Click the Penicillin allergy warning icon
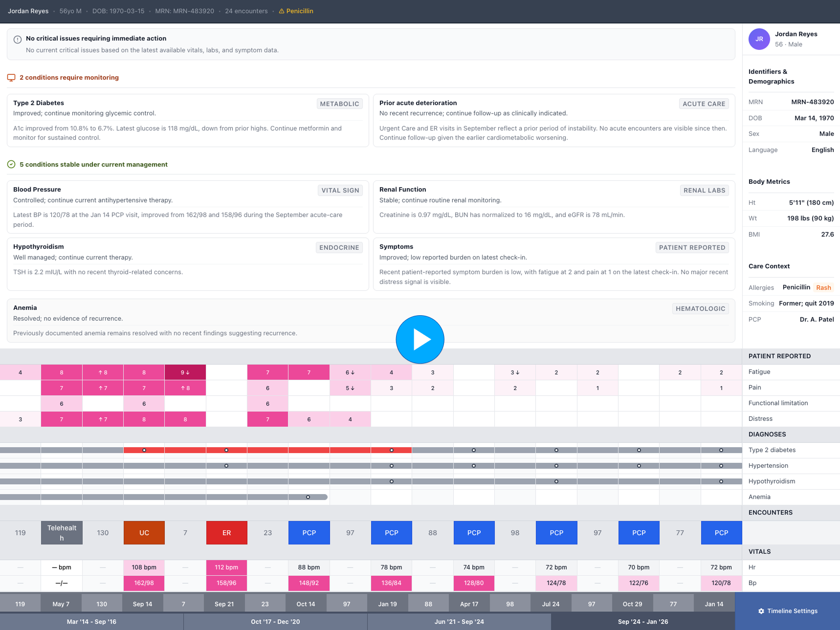This screenshot has width=840, height=630. pyautogui.click(x=282, y=11)
